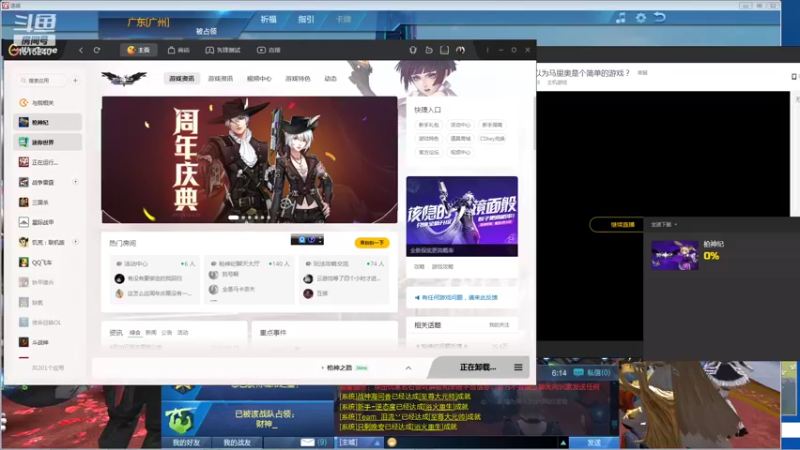Select 枪神纪 in the game sidebar
The image size is (800, 450).
pyautogui.click(x=47, y=122)
